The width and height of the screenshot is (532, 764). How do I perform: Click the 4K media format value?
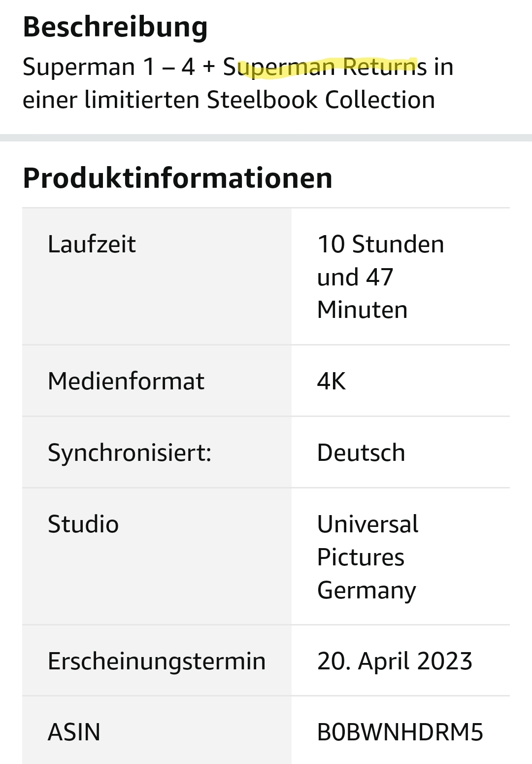332,382
